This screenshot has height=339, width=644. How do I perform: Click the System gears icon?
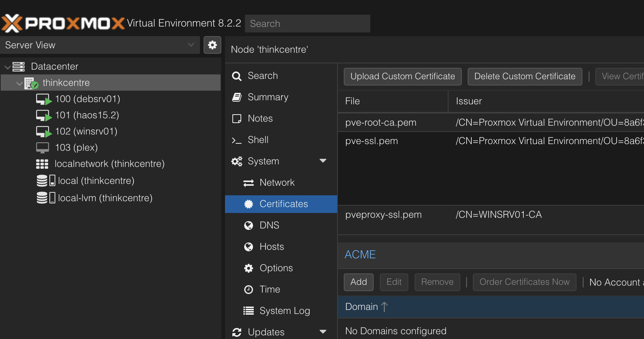tap(236, 161)
